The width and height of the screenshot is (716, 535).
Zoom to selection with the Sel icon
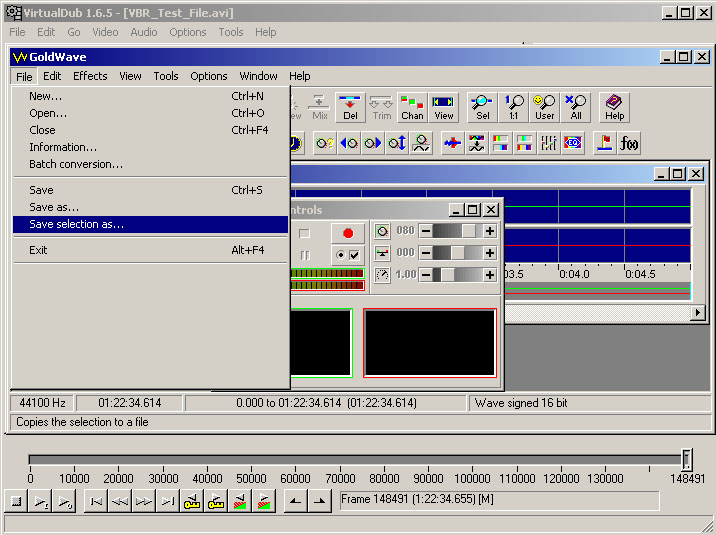[482, 108]
